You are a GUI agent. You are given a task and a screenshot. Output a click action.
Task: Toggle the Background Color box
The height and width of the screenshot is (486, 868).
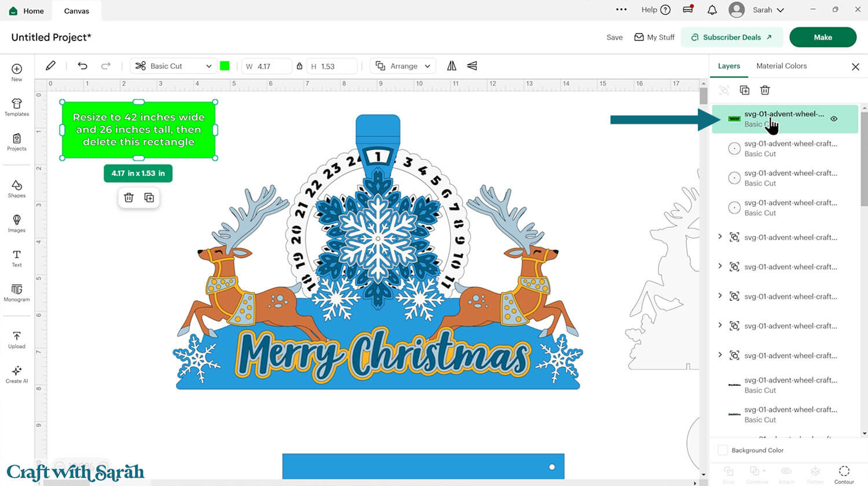pos(723,450)
